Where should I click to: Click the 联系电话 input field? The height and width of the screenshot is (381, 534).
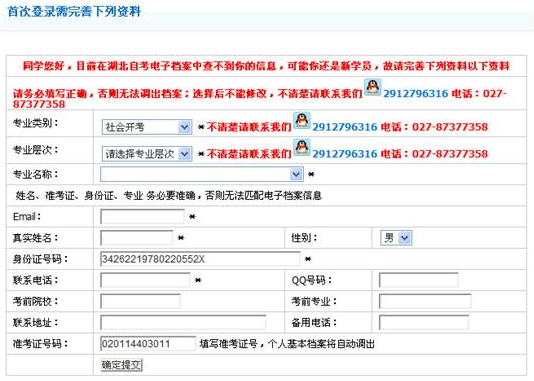(x=145, y=280)
